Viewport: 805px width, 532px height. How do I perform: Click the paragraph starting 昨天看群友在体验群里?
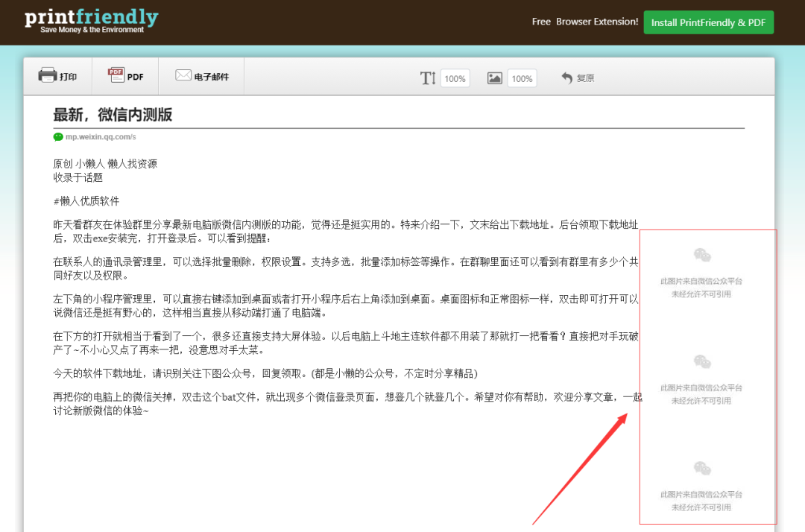point(346,232)
